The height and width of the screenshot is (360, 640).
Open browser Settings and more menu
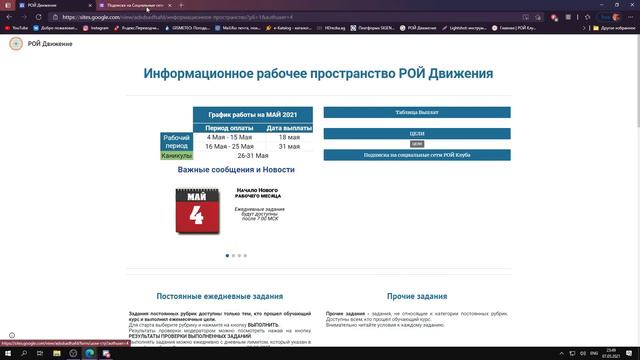(x=631, y=17)
